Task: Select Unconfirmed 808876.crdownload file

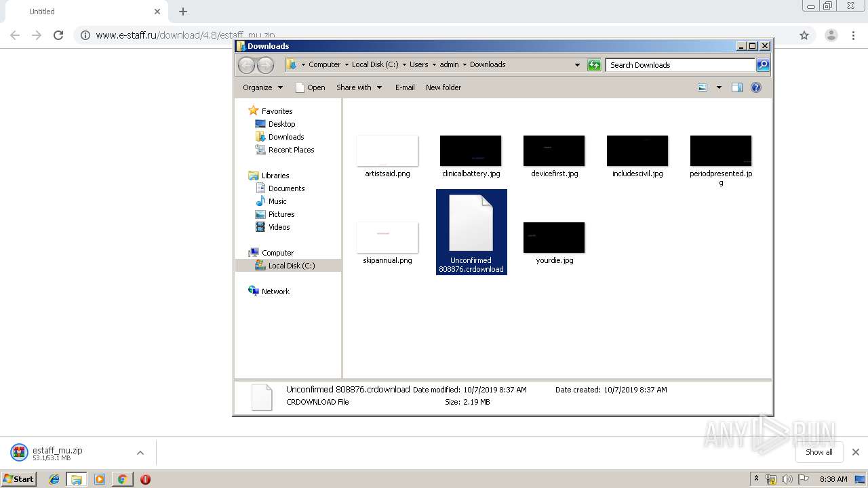Action: point(471,232)
